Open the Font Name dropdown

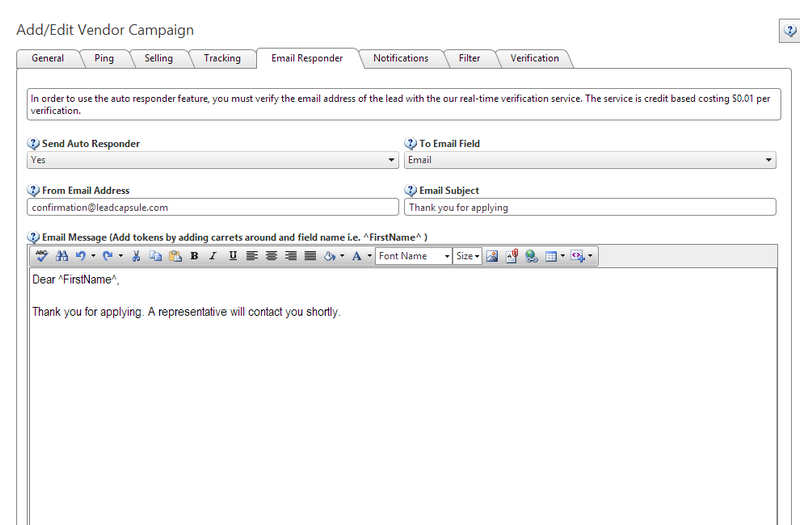click(414, 256)
